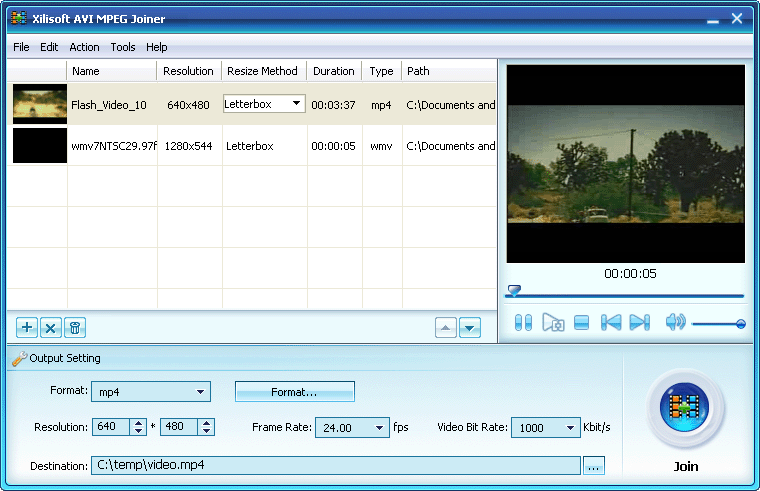
Task: Click the video preview frame
Action: [625, 164]
